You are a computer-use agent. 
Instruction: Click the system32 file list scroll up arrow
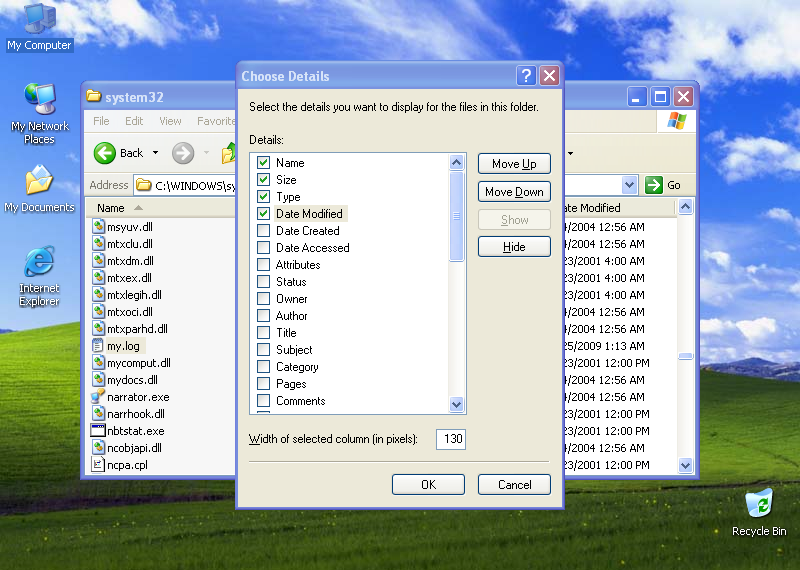pos(685,207)
